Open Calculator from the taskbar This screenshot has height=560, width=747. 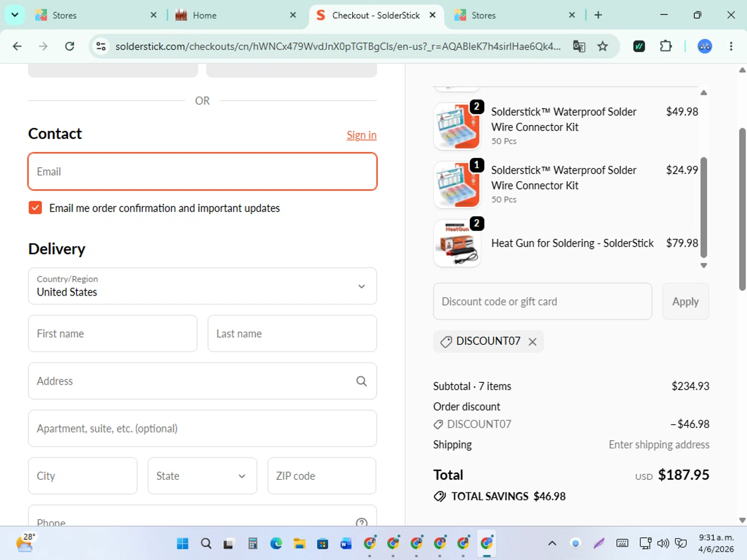pos(252,544)
